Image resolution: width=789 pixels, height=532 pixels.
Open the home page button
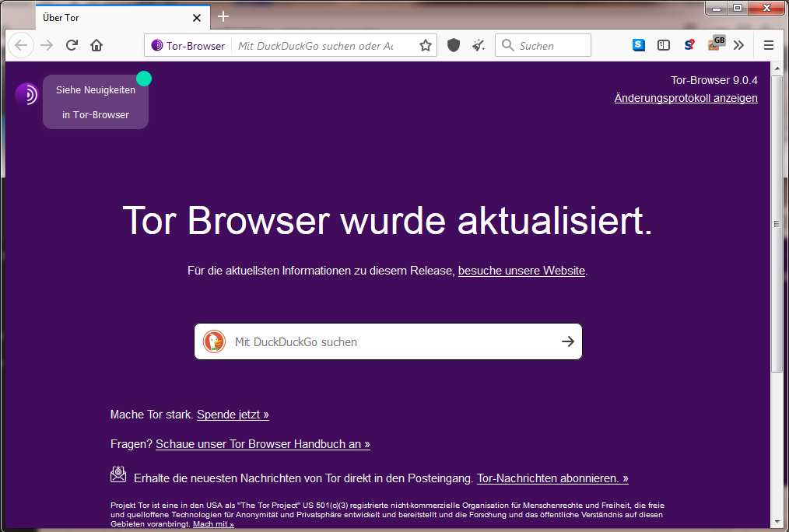point(96,45)
